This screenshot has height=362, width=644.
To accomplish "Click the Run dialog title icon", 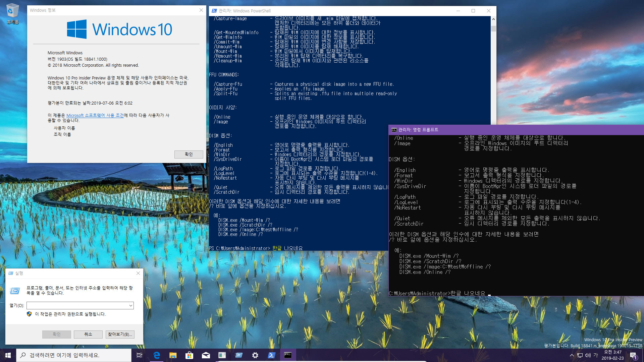I will click(11, 273).
